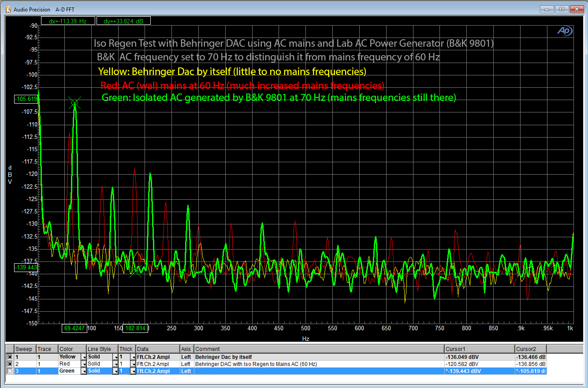This screenshot has width=588, height=388.
Task: Click the yellow legend text 'Behringer Dac by itself'
Action: pyautogui.click(x=232, y=71)
